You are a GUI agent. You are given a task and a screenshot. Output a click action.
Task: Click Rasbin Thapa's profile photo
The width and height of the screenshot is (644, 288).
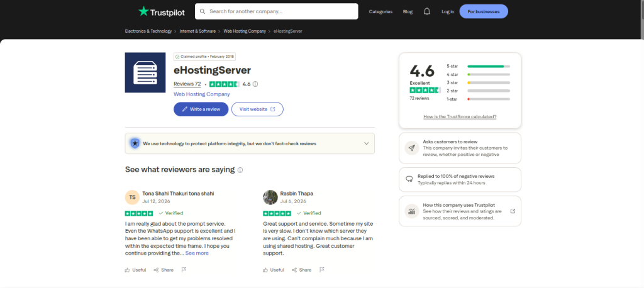click(270, 197)
